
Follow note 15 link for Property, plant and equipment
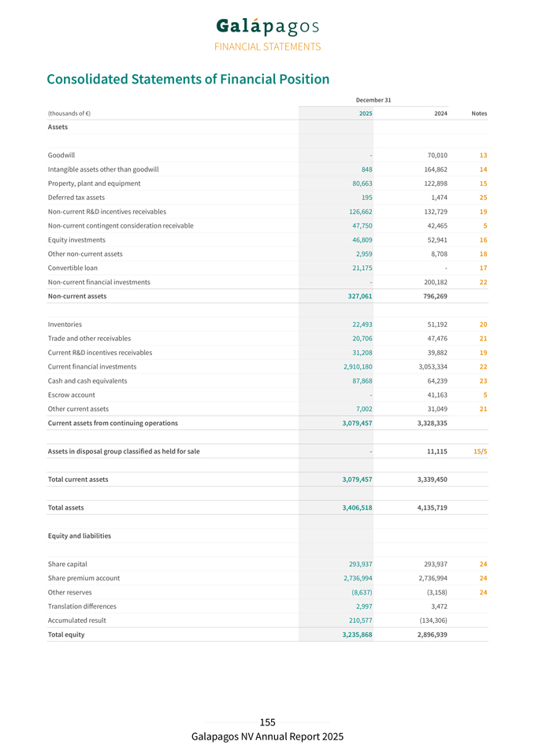483,183
